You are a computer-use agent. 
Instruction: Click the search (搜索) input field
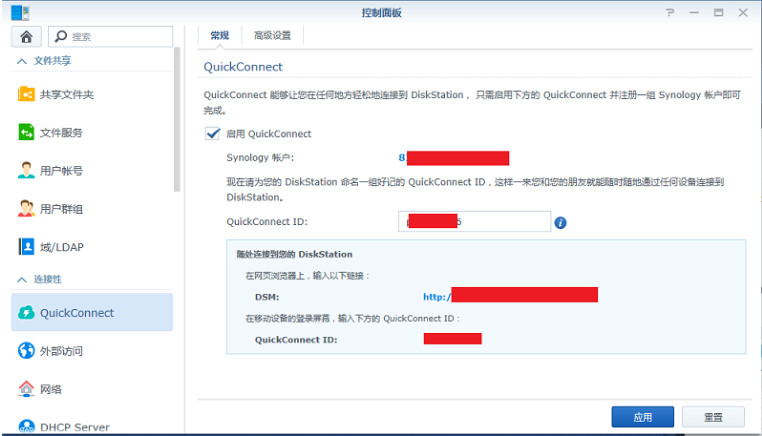[x=110, y=36]
